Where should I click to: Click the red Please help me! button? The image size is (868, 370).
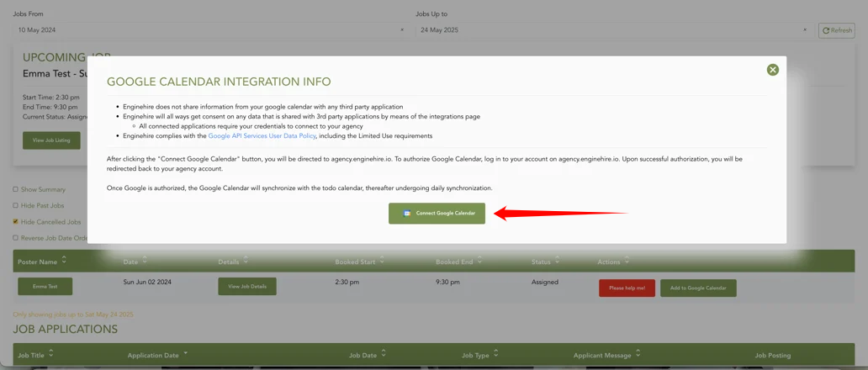tap(627, 288)
